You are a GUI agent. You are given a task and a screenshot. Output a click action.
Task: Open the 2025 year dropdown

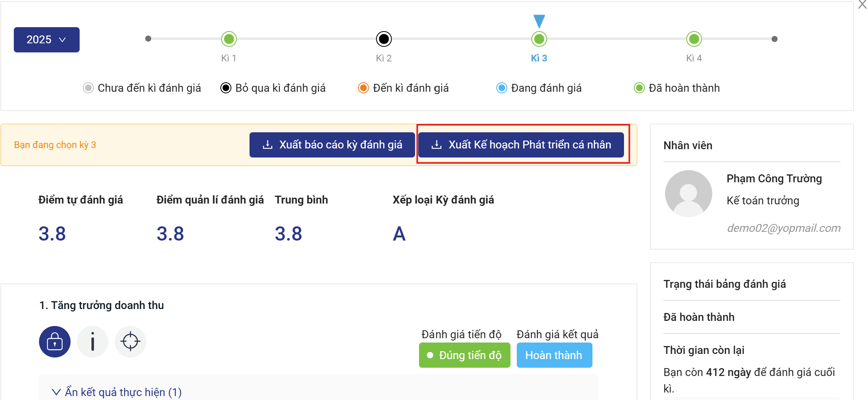[x=47, y=40]
